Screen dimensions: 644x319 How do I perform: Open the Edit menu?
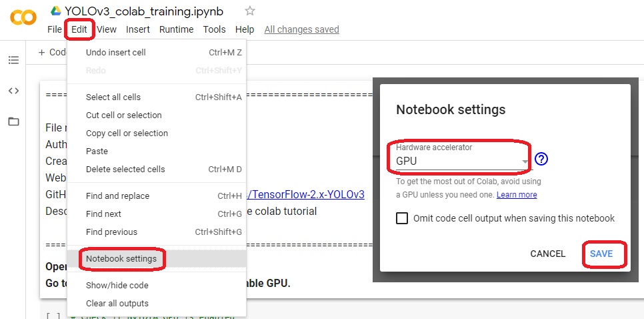[x=79, y=29]
